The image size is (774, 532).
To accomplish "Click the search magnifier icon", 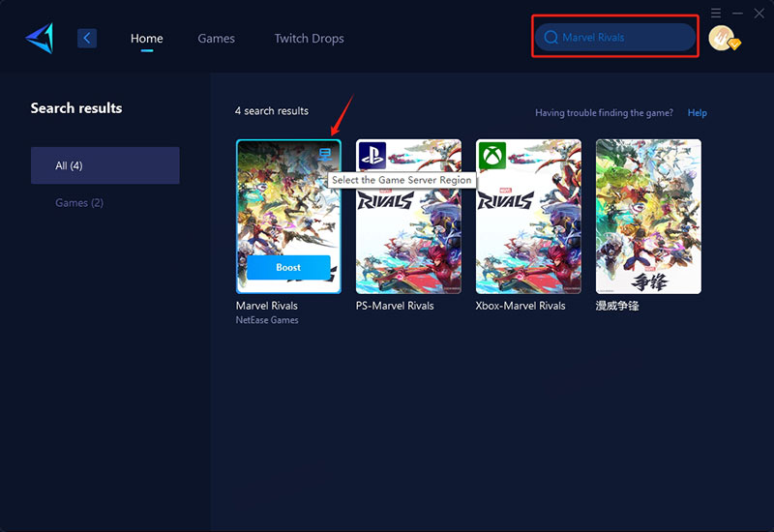I will point(551,38).
